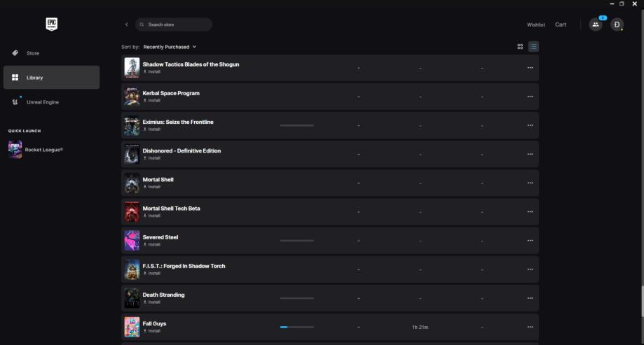Switch library to grid view

click(x=520, y=47)
